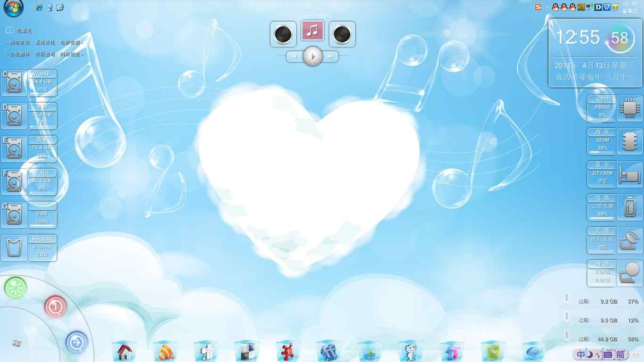
Task: Click the green-yellow shield tray icon
Action: pos(614,7)
